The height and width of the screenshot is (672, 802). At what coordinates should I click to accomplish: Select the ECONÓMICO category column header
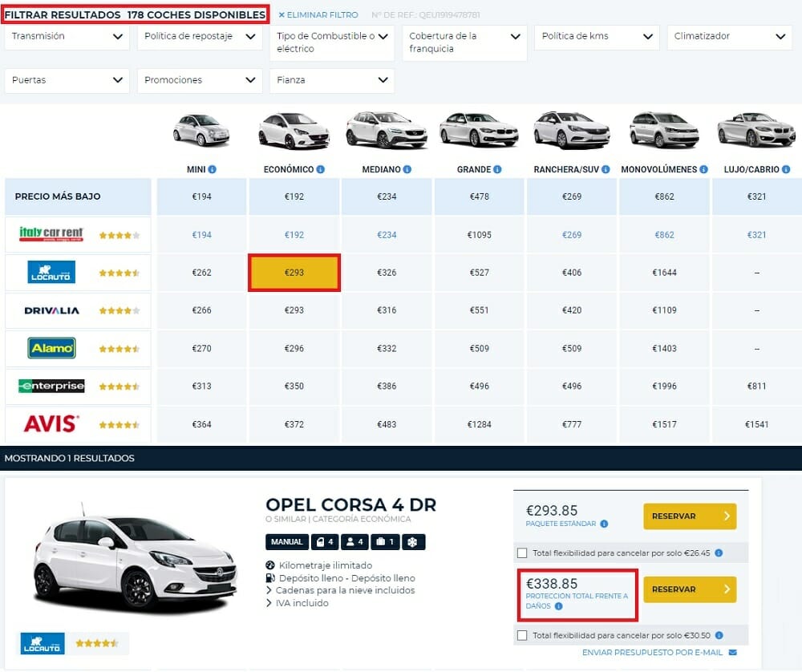coord(289,169)
